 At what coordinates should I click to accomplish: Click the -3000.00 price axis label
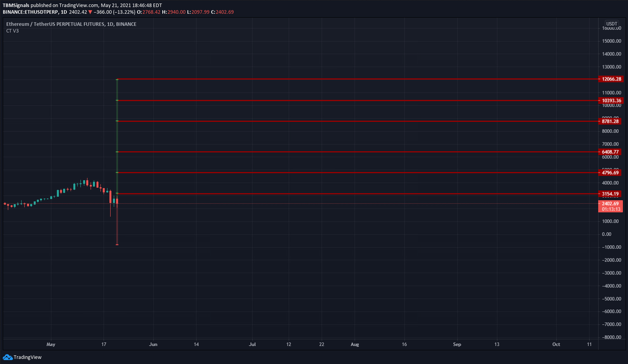coord(611,273)
